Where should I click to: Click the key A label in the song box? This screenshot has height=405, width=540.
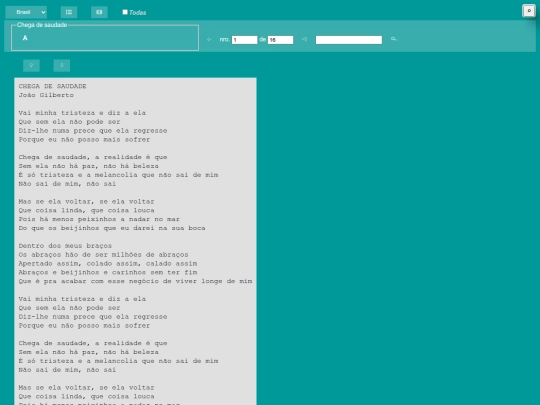25,38
